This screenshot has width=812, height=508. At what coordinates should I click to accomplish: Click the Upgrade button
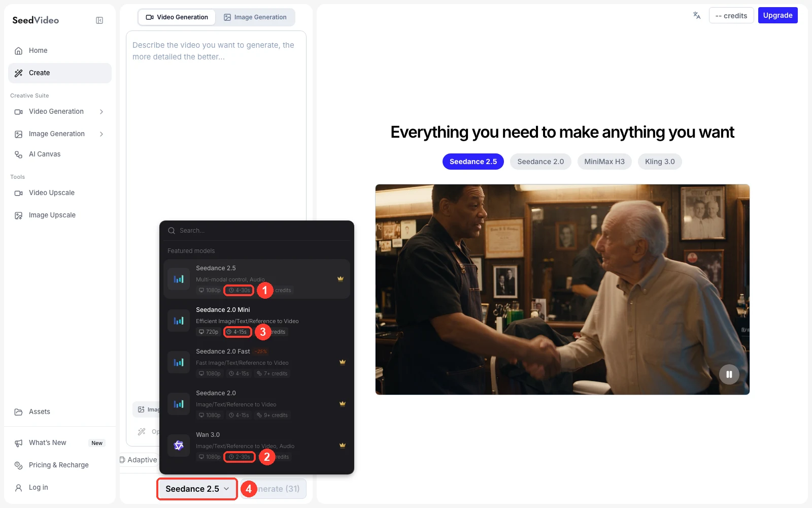777,15
